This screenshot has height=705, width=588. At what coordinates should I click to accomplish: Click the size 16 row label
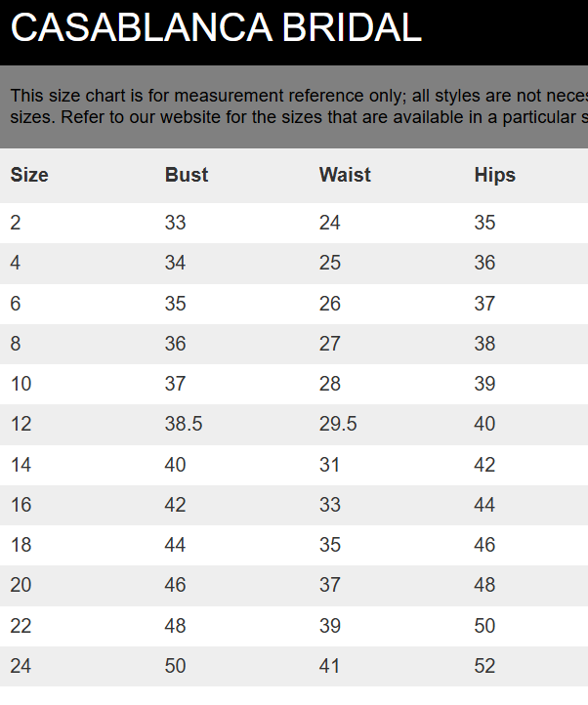21,505
